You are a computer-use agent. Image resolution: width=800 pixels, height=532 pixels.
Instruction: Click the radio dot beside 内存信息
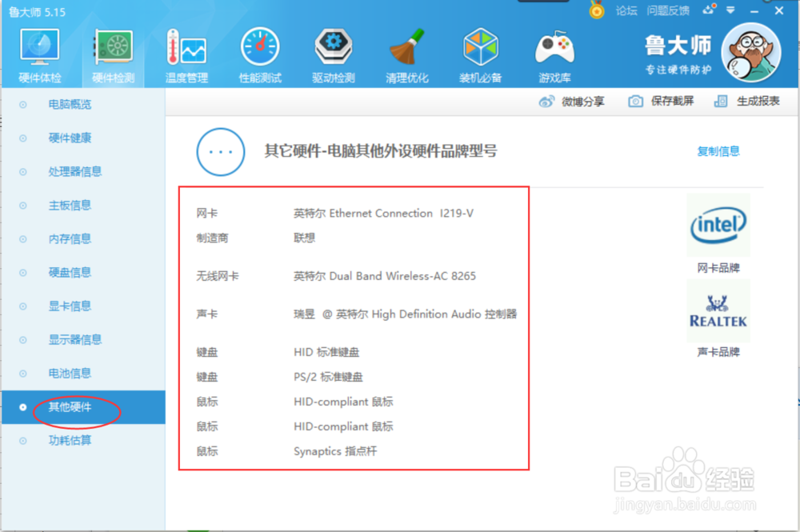[x=23, y=239]
